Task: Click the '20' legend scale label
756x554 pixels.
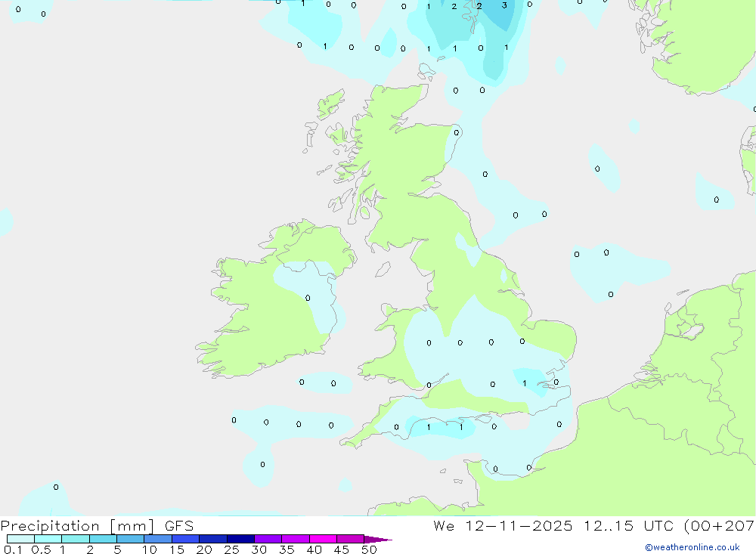Action: point(204,549)
